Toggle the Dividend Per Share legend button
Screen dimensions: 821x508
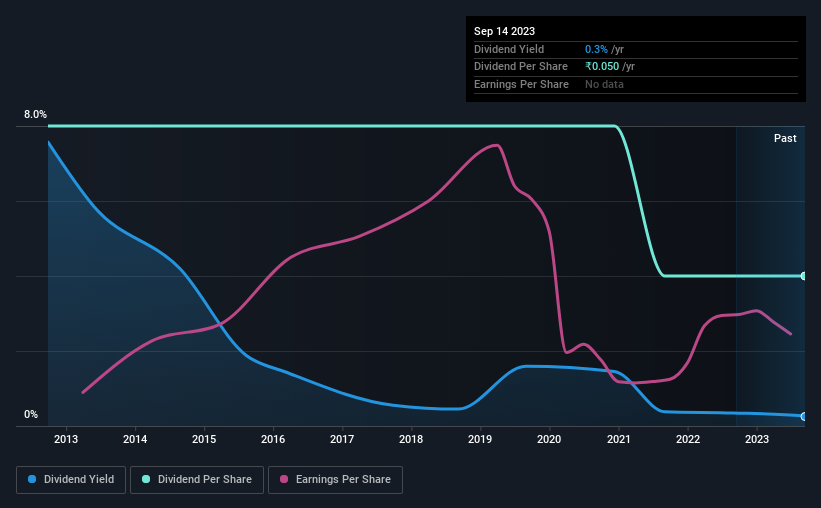pyautogui.click(x=197, y=480)
